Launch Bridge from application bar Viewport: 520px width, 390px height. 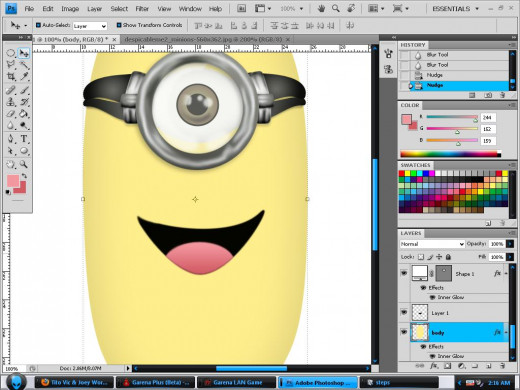[241, 8]
